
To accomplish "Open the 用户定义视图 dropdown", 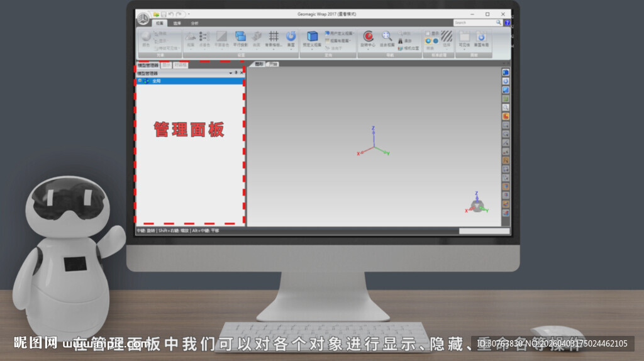I will (x=353, y=33).
